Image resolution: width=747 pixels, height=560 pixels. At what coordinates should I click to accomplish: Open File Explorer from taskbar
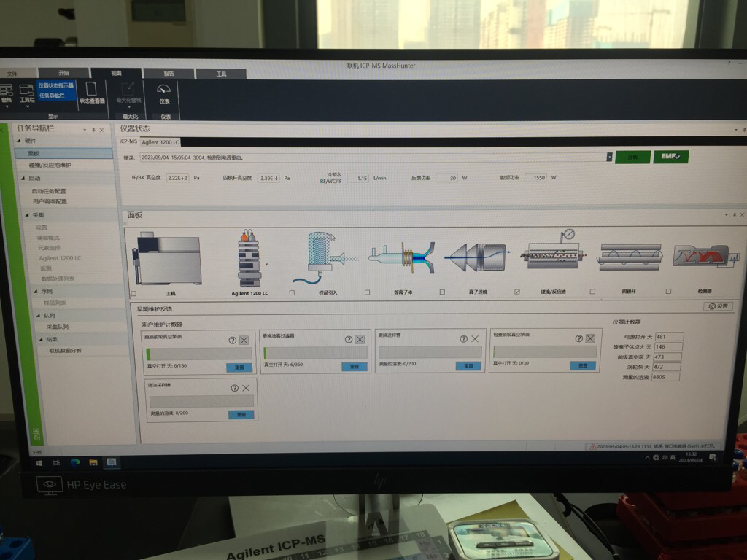93,462
